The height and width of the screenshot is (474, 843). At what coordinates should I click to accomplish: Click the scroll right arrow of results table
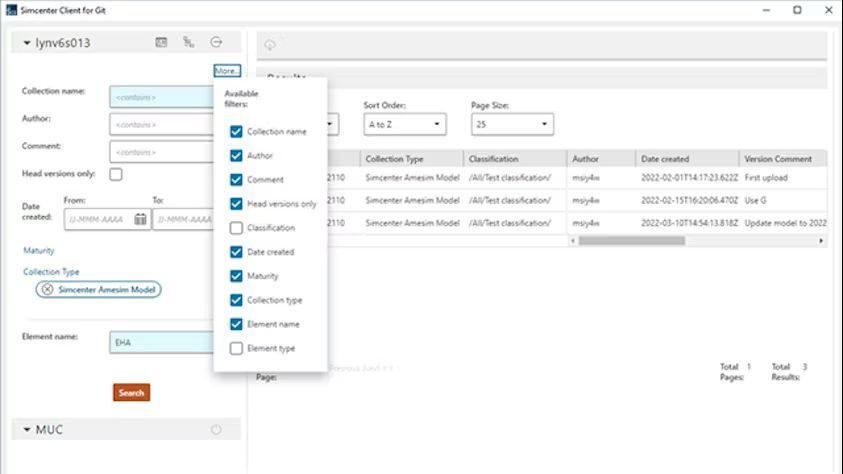[821, 241]
